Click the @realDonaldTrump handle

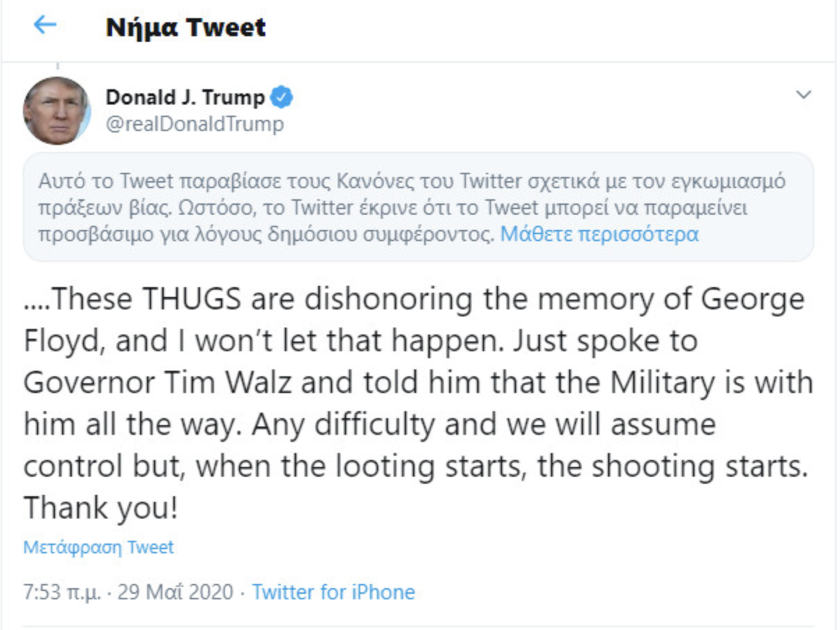pyautogui.click(x=194, y=124)
